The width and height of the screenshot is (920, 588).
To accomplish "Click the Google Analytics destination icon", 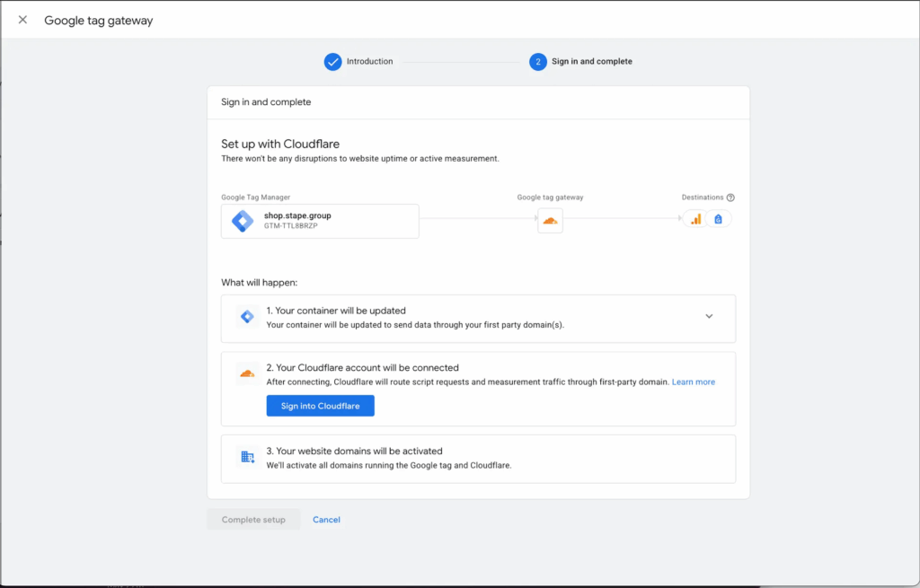I will (x=694, y=219).
